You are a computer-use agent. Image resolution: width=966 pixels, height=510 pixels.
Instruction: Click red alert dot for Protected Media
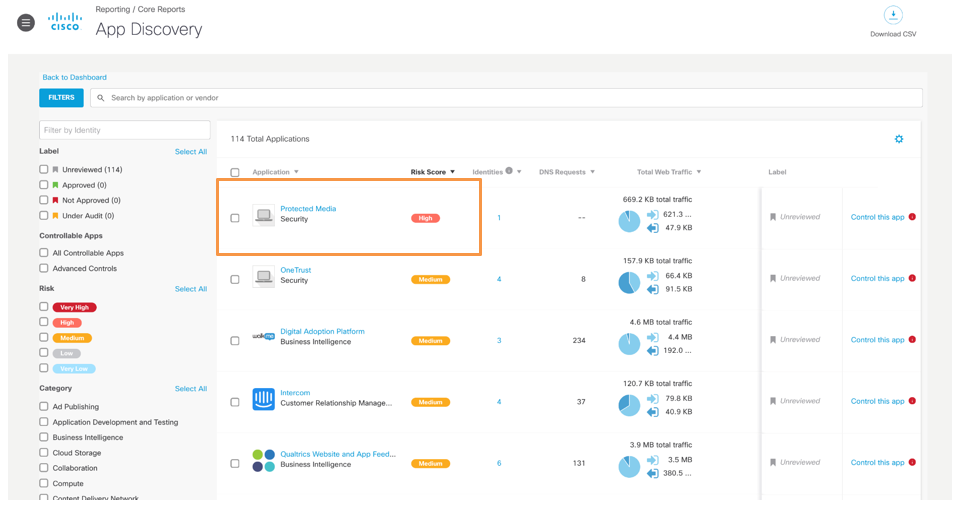pos(912,217)
